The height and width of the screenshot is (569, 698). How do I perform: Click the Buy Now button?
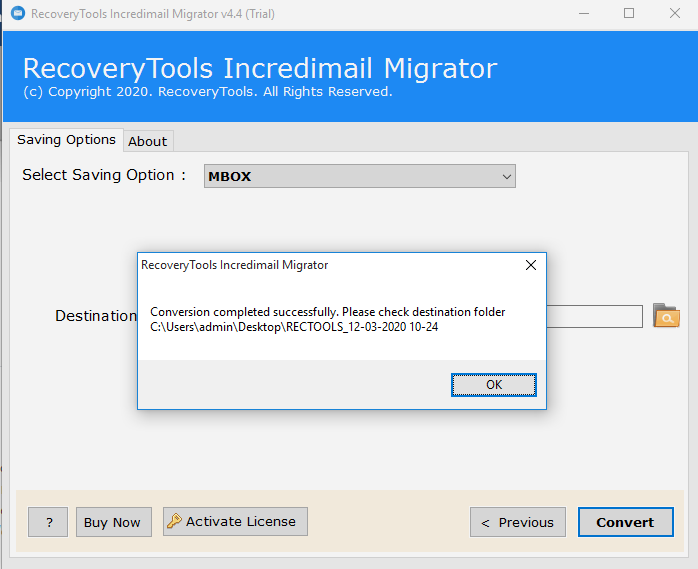point(114,522)
